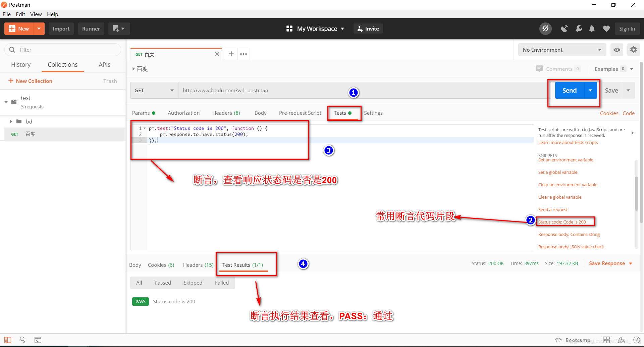This screenshot has width=644, height=347.
Task: Click the Save button
Action: coord(611,91)
